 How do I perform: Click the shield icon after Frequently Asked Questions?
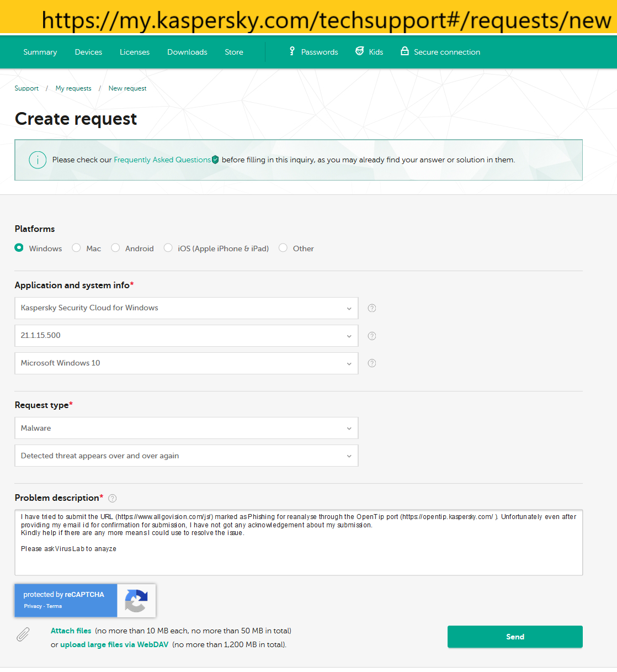coord(215,160)
